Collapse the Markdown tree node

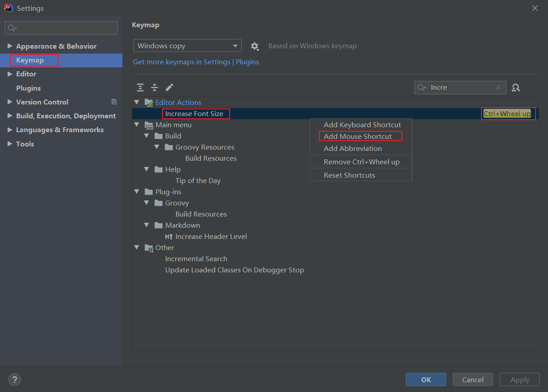tap(146, 225)
